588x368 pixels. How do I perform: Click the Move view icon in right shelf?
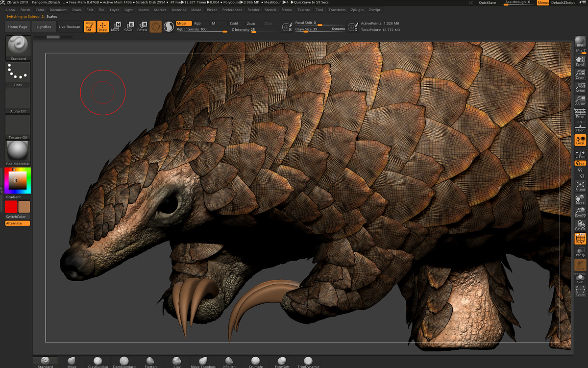pos(580,199)
